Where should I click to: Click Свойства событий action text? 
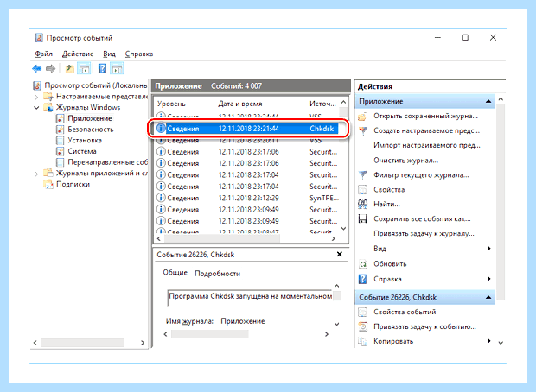coord(405,312)
